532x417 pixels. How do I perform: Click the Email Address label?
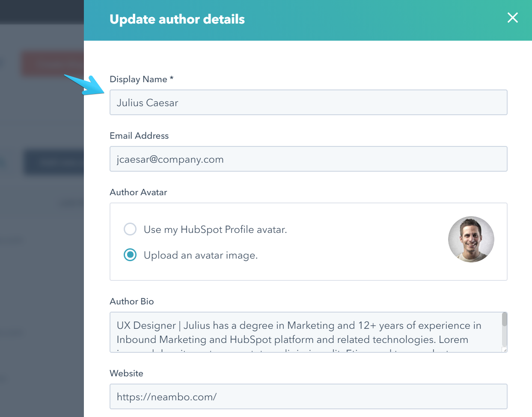139,136
